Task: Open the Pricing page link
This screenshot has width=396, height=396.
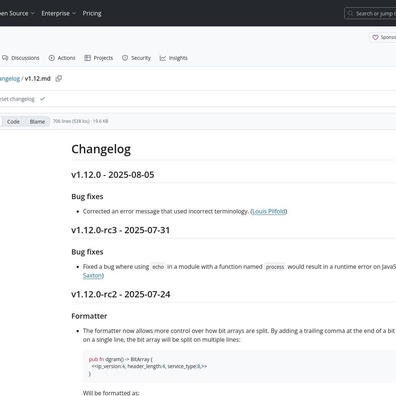Action: tap(92, 13)
